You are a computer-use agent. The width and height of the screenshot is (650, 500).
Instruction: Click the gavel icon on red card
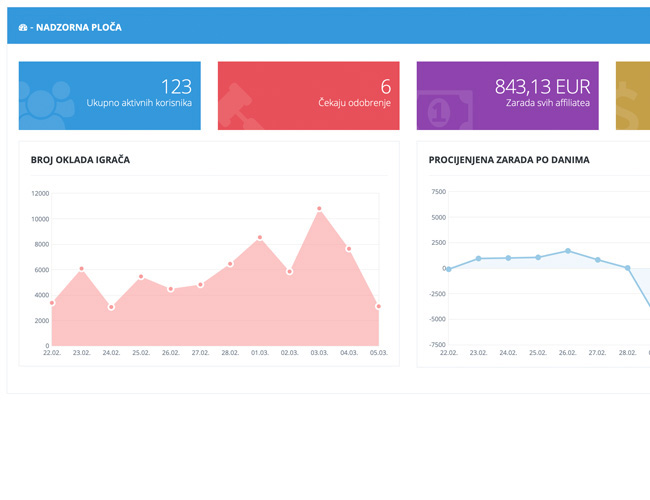[x=239, y=107]
